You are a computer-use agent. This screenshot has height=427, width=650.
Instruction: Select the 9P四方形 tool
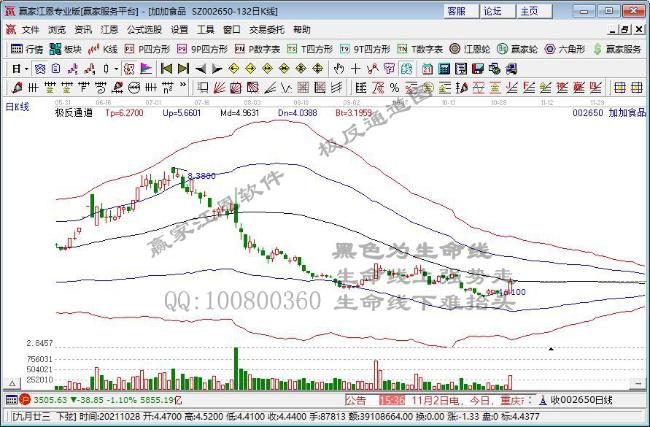point(203,48)
